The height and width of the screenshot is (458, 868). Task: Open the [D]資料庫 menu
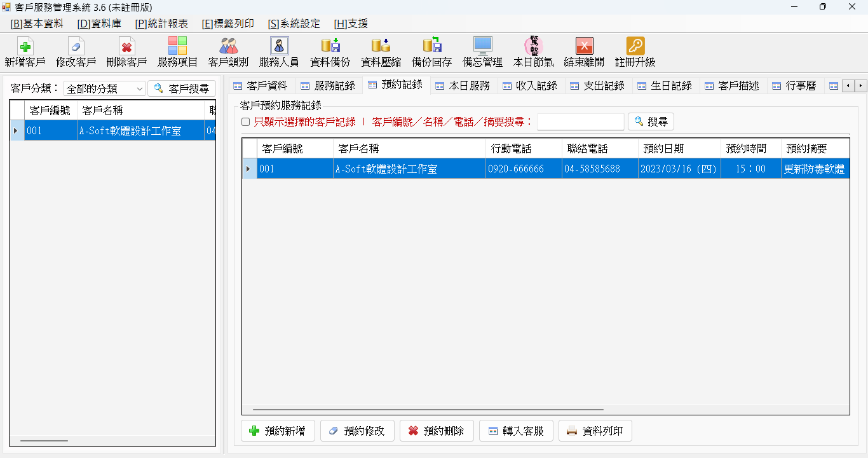point(99,24)
